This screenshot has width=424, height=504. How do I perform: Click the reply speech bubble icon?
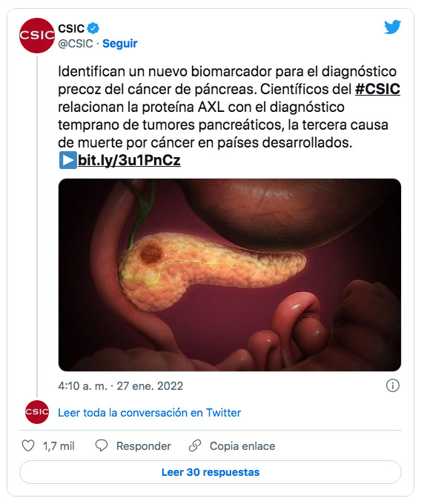point(102,446)
